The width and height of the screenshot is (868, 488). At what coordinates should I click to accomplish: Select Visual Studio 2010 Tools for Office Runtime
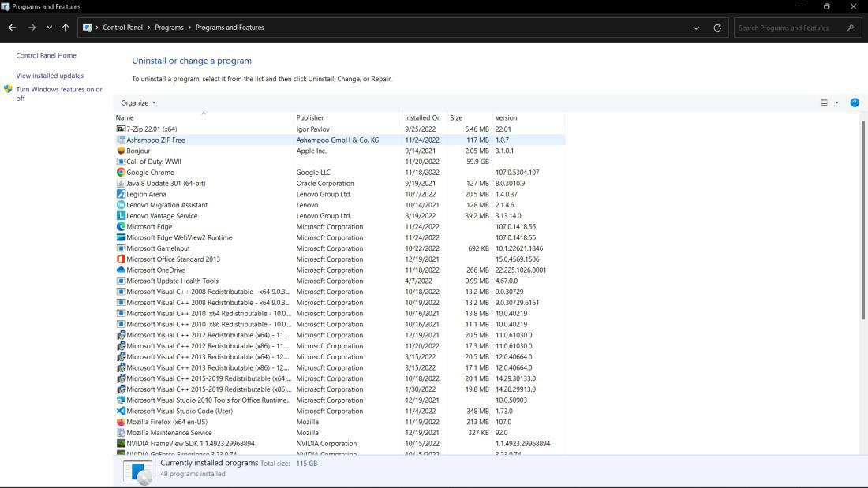click(x=339, y=400)
